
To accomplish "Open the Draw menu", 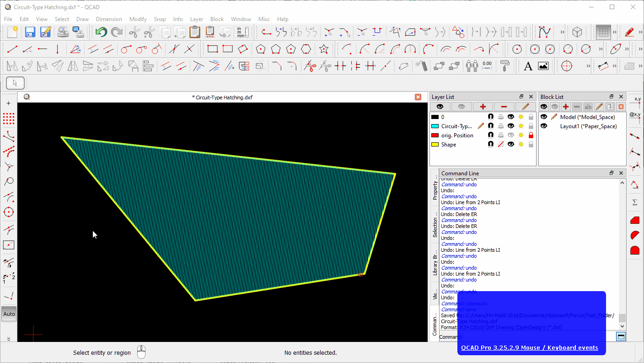I will pyautogui.click(x=82, y=19).
